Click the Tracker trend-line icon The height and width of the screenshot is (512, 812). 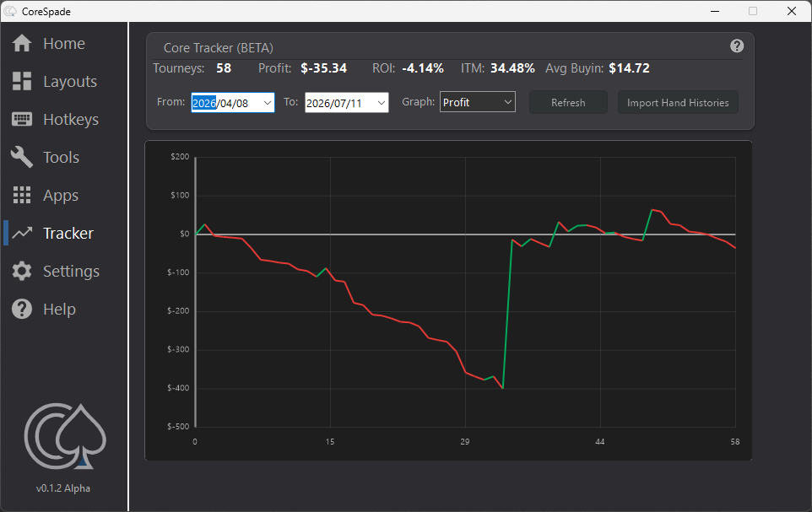click(22, 233)
